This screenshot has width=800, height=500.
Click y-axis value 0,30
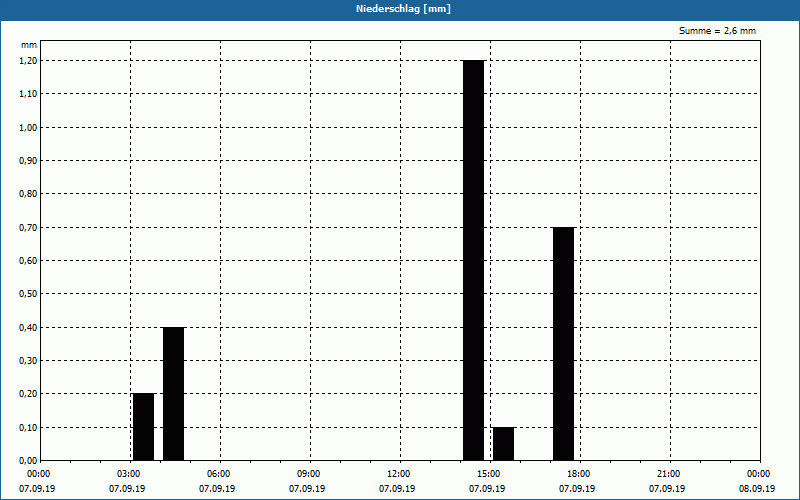pyautogui.click(x=29, y=361)
